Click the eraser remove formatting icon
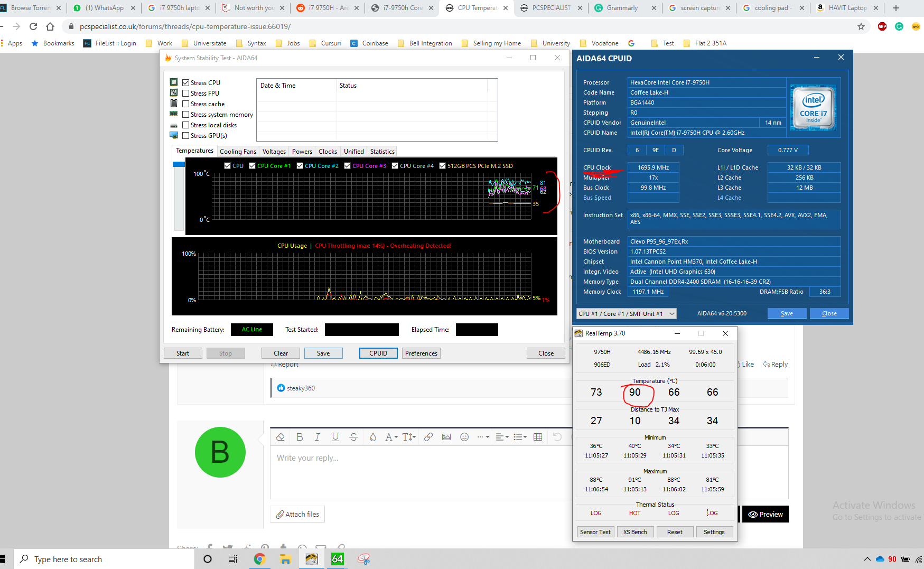The image size is (924, 569). coord(280,437)
